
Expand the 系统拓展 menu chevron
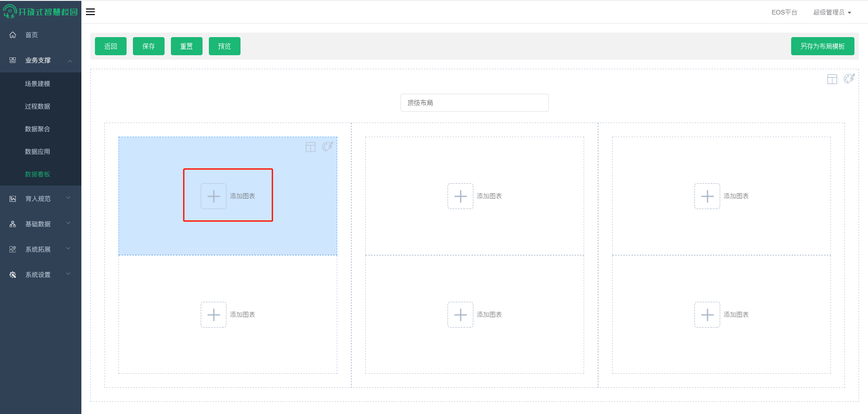tap(68, 248)
